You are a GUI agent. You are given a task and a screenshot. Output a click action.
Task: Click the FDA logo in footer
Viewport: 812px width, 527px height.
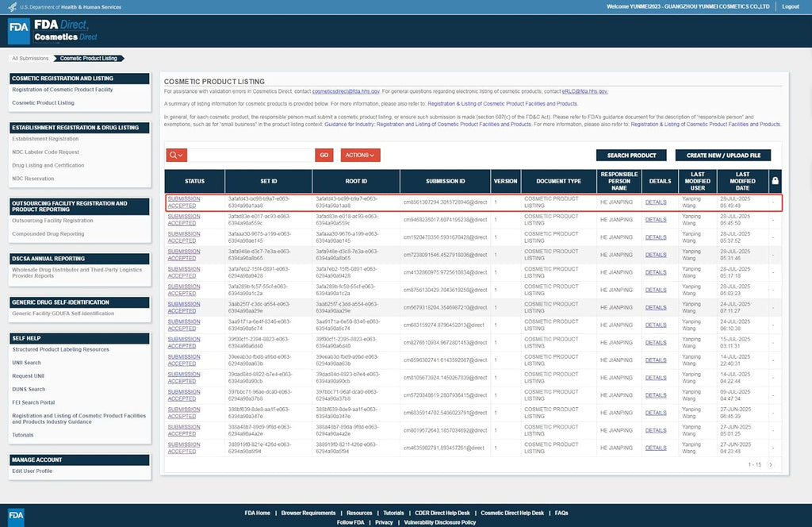tap(16, 516)
